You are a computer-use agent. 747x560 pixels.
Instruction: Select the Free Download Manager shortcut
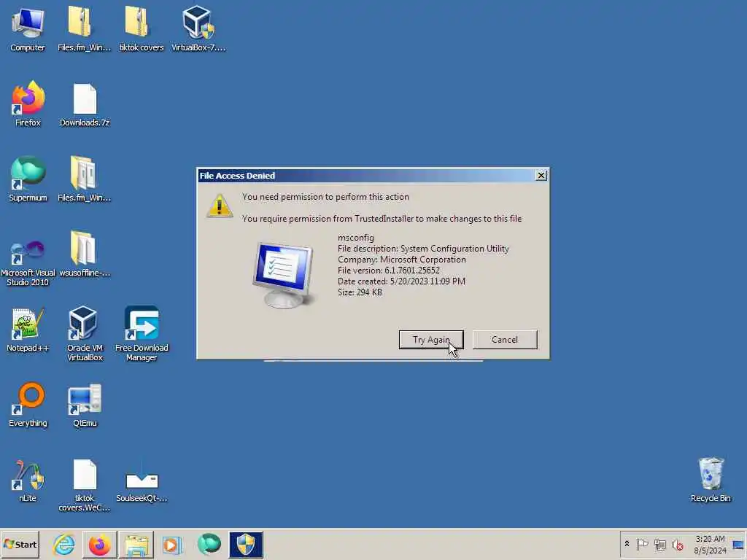coord(142,333)
